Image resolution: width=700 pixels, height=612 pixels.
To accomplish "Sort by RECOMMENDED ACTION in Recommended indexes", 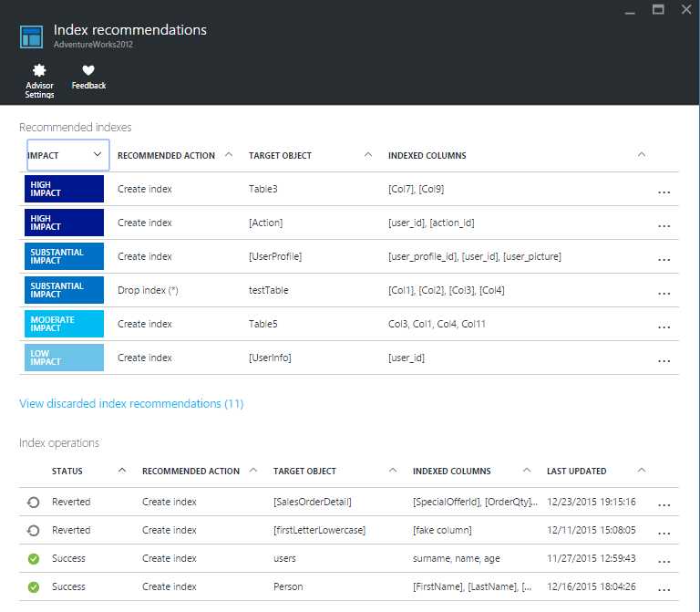I will tap(166, 156).
